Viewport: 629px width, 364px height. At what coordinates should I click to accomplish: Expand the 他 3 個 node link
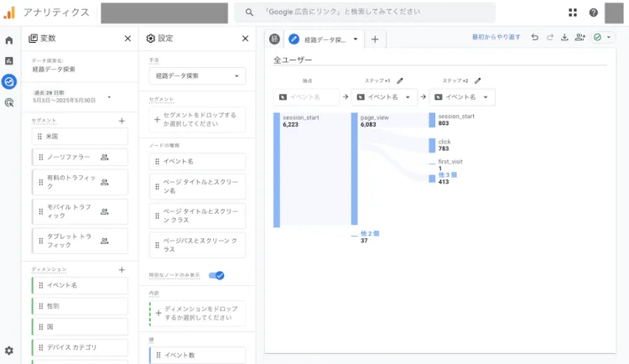448,174
